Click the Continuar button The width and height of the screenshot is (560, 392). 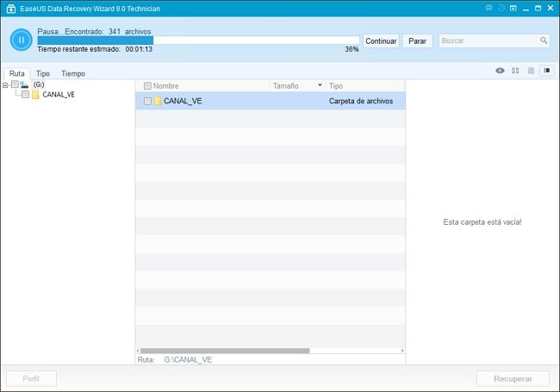pyautogui.click(x=381, y=41)
